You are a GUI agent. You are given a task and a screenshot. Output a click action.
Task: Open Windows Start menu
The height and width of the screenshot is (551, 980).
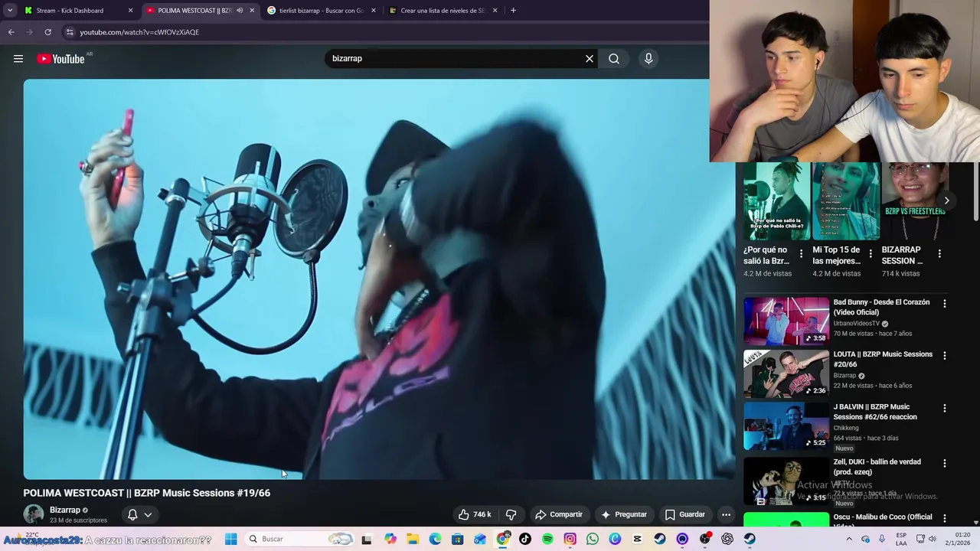tap(231, 539)
